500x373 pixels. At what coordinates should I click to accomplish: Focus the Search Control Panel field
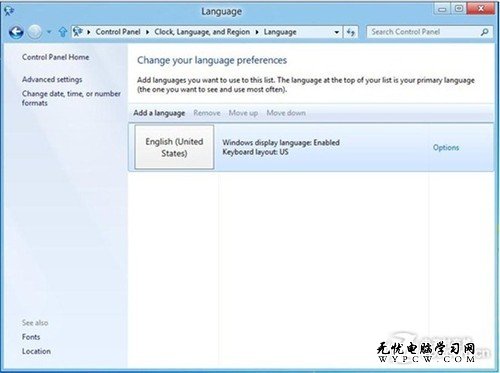tap(430, 32)
